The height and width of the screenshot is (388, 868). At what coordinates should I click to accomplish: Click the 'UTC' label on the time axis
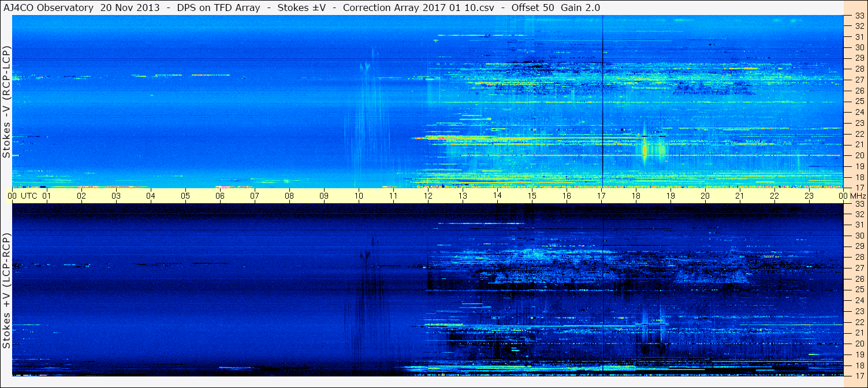29,196
